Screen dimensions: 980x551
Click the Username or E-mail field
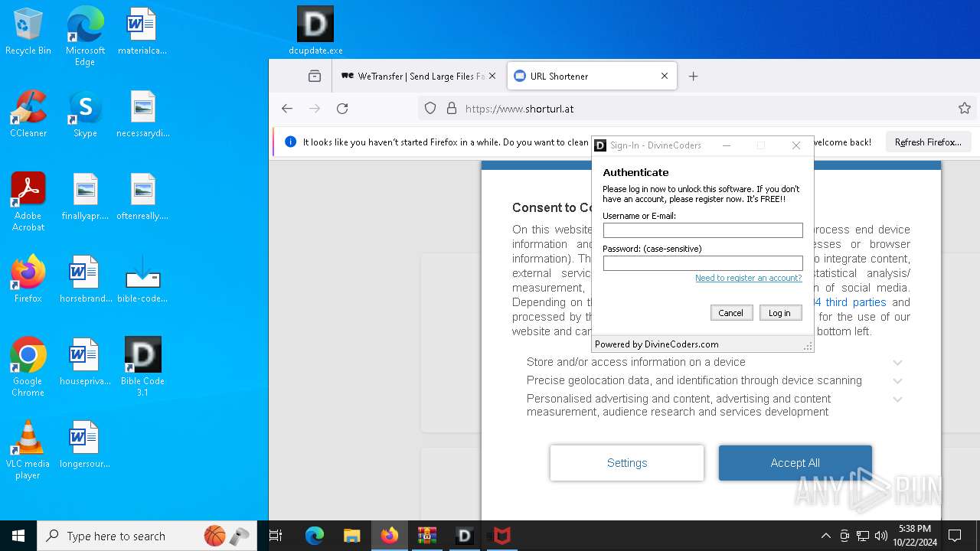tap(703, 230)
